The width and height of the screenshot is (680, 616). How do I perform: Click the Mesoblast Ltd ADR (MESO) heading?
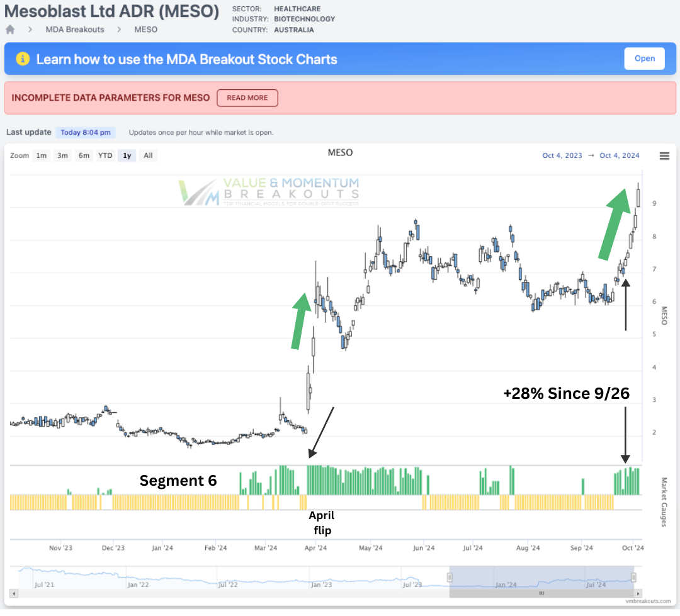coord(112,11)
